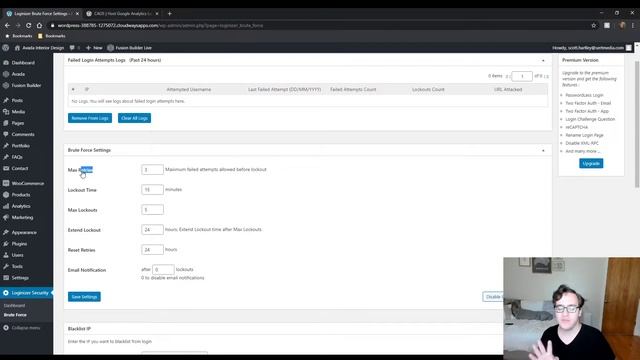Open the Marketing menu

coord(22,218)
